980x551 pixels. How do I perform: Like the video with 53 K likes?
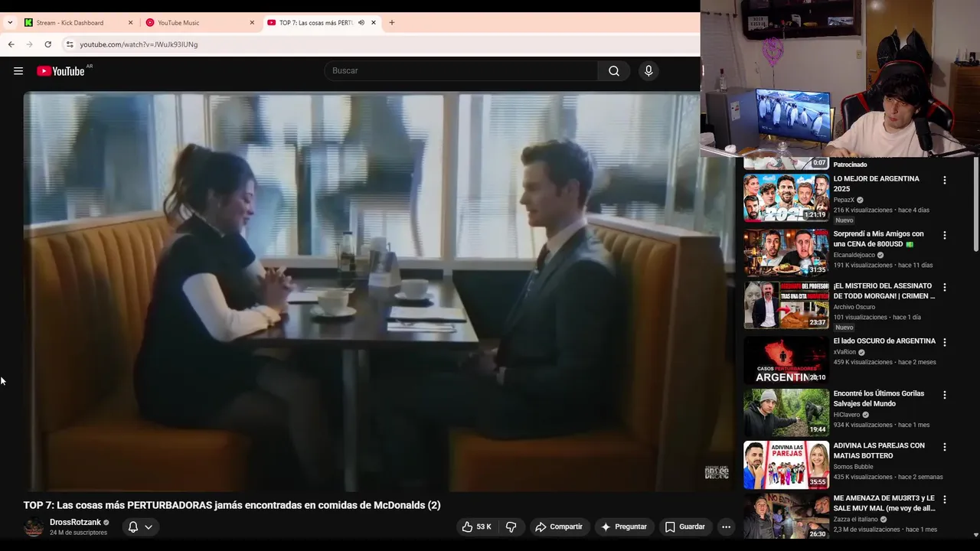click(476, 527)
